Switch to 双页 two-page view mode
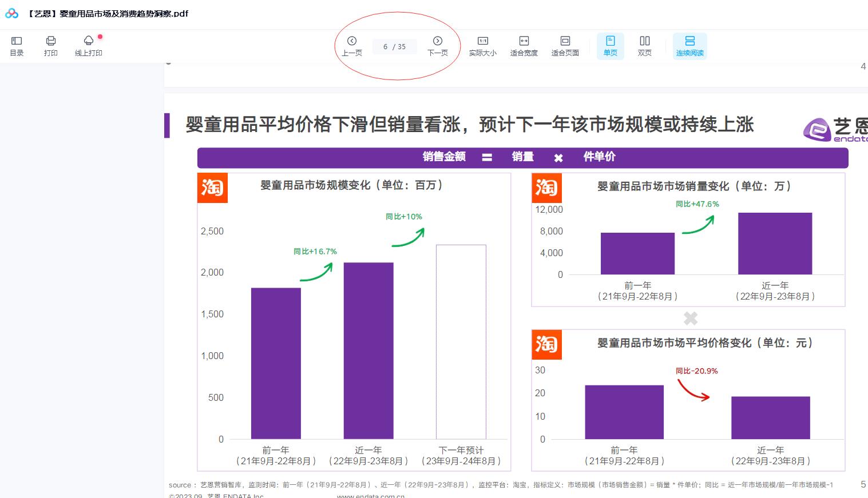The width and height of the screenshot is (868, 498). pos(644,46)
